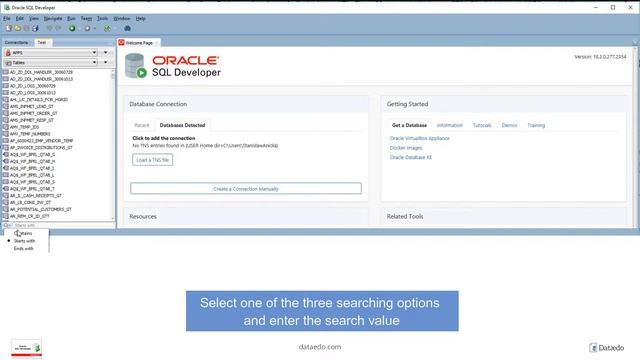Open the Oracle VirtualBox Appliance link

click(x=420, y=138)
